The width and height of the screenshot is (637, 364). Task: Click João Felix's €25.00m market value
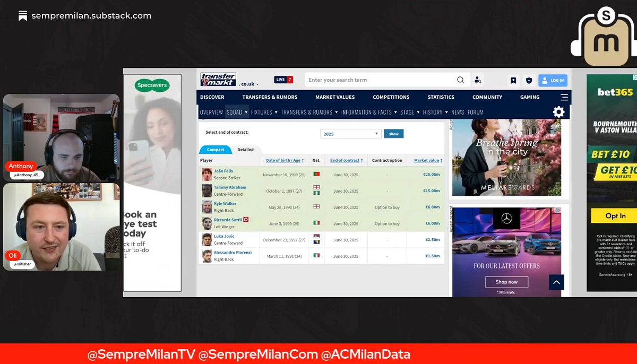pos(432,175)
